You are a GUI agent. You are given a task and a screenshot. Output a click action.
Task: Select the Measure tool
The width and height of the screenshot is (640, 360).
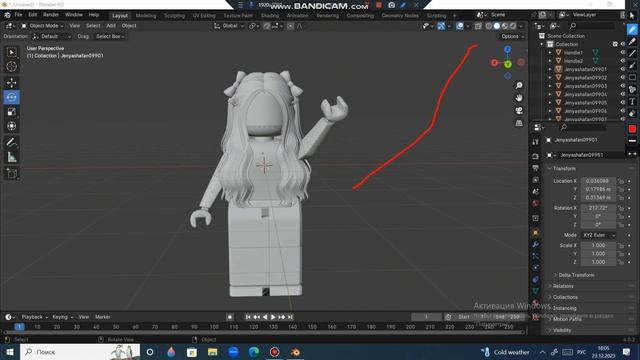click(x=11, y=157)
